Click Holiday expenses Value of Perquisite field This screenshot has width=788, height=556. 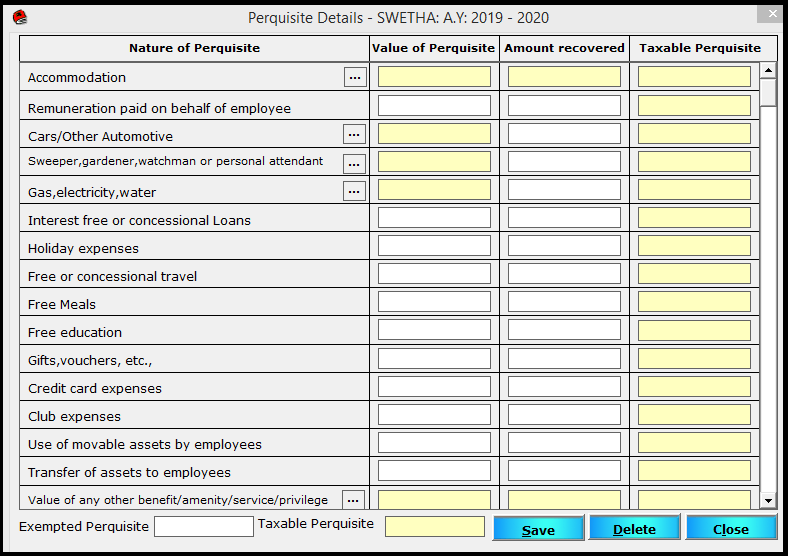[x=434, y=246]
